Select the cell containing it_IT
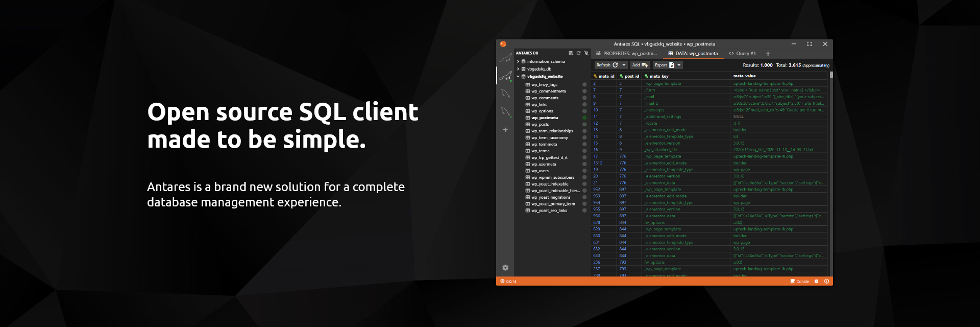This screenshot has width=980, height=327. tap(779, 124)
